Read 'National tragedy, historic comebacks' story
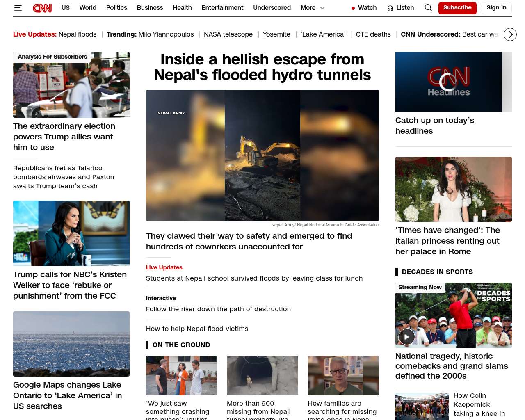The width and height of the screenshot is (525, 420). pyautogui.click(x=452, y=366)
